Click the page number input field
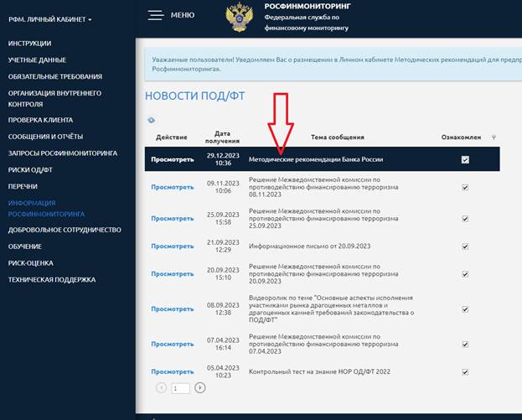The height and width of the screenshot is (420, 522). (x=180, y=388)
